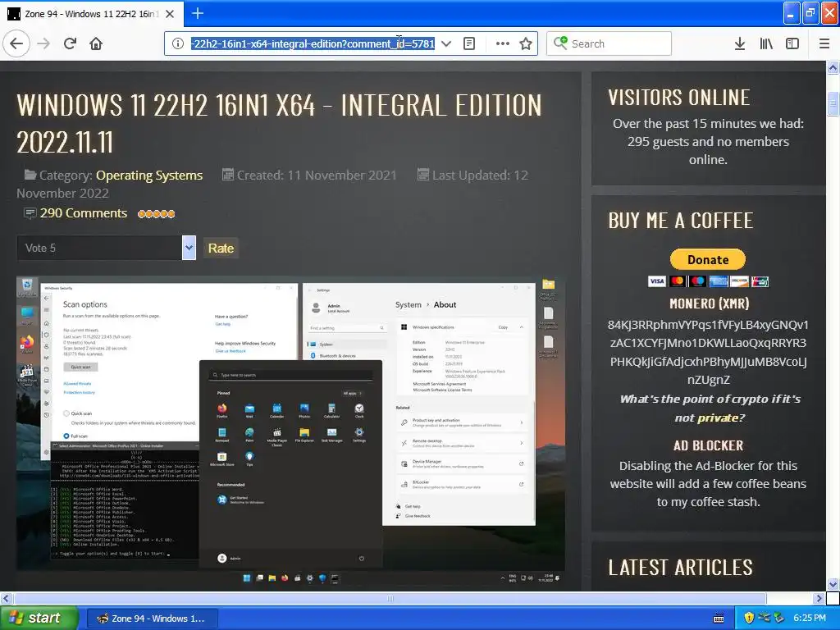
Task: Open the library bookmarks icon
Action: (x=766, y=43)
